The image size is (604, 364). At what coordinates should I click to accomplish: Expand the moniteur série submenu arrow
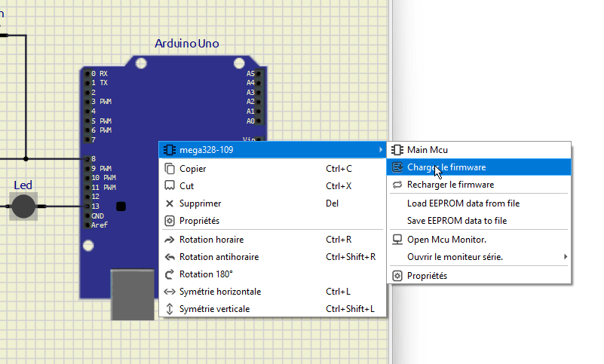point(566,256)
